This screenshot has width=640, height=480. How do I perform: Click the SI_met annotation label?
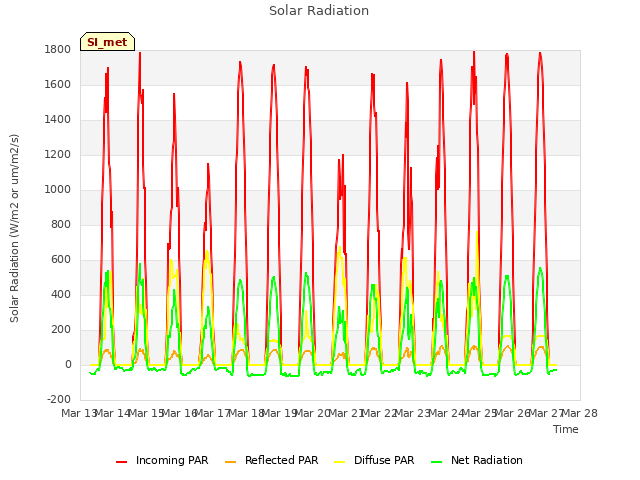pyautogui.click(x=107, y=42)
